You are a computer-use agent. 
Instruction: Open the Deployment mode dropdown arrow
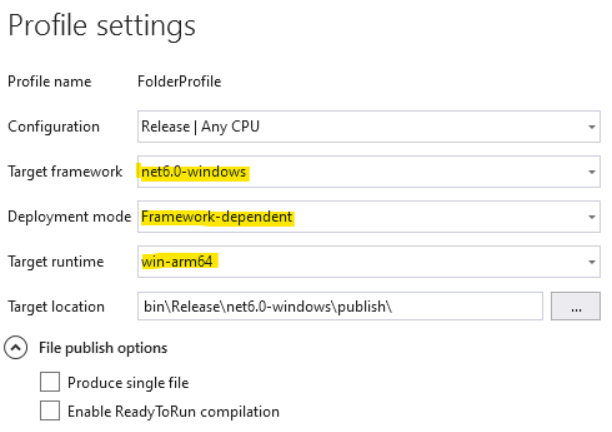point(592,217)
